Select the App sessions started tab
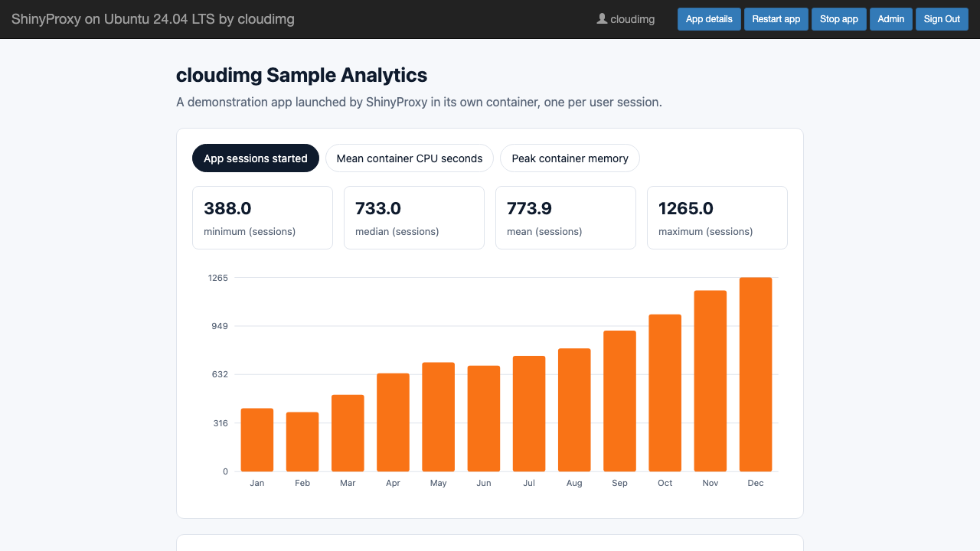 [x=256, y=158]
